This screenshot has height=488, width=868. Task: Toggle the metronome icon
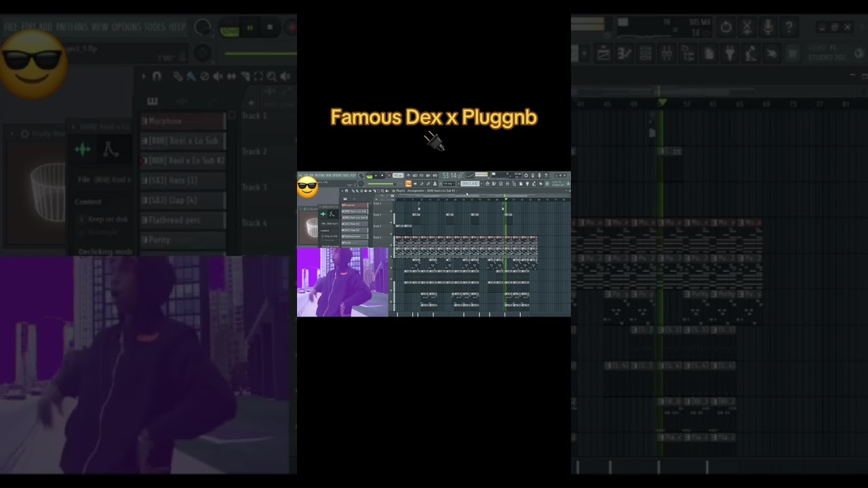pyautogui.click(x=408, y=176)
